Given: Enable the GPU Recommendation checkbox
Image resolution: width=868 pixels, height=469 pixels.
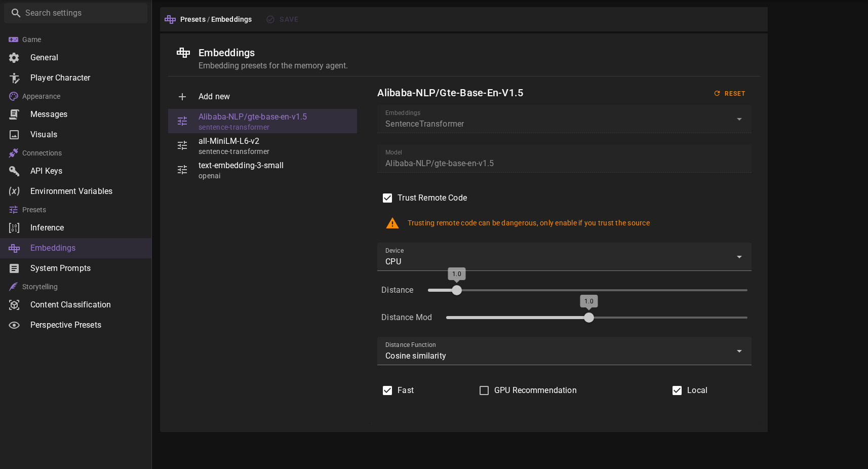Looking at the screenshot, I should point(484,390).
